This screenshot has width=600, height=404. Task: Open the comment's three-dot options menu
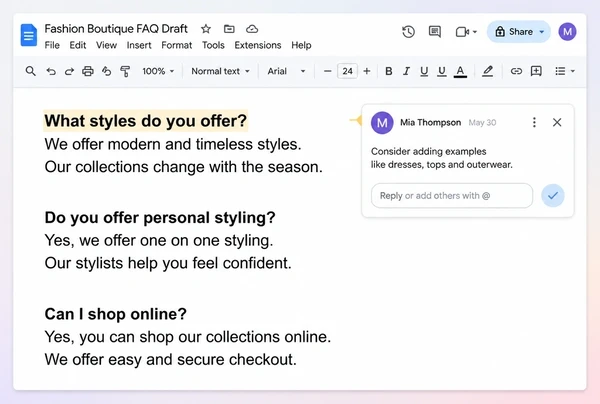pyautogui.click(x=534, y=122)
